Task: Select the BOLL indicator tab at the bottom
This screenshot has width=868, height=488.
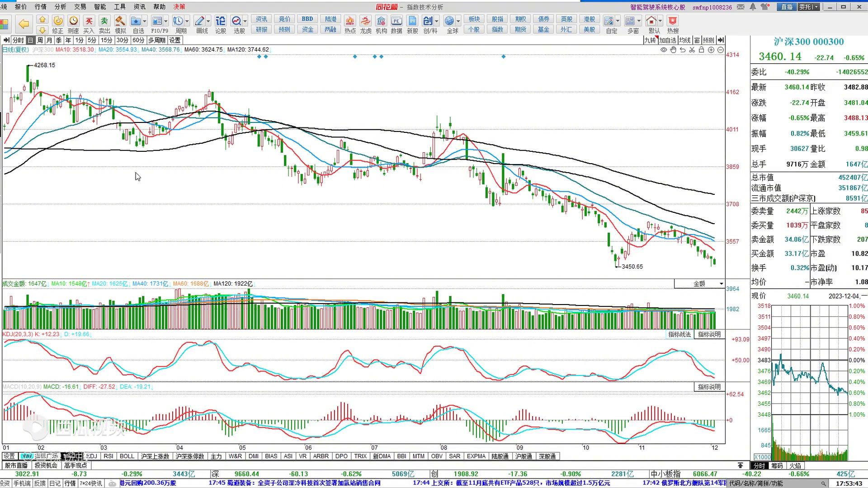Action: pos(127,456)
